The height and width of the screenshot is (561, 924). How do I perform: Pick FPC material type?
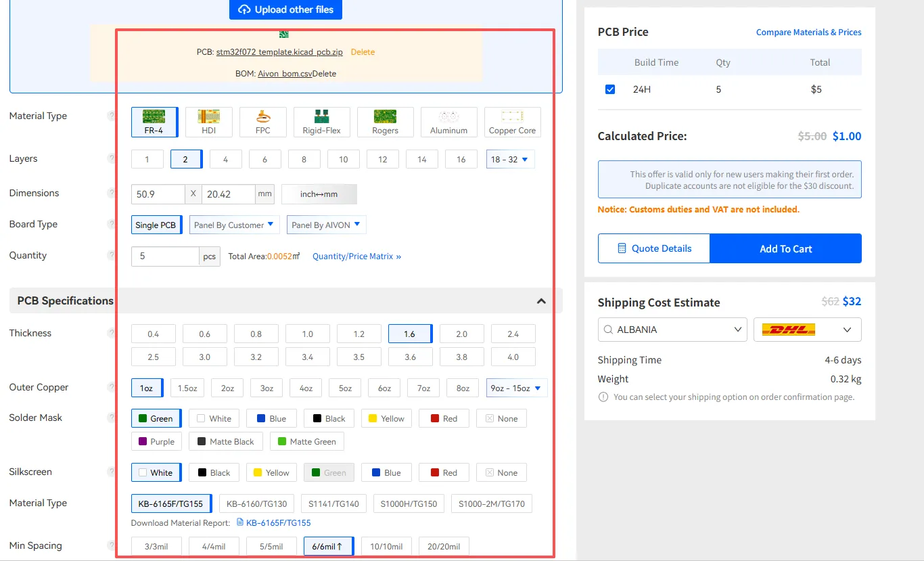pos(263,122)
